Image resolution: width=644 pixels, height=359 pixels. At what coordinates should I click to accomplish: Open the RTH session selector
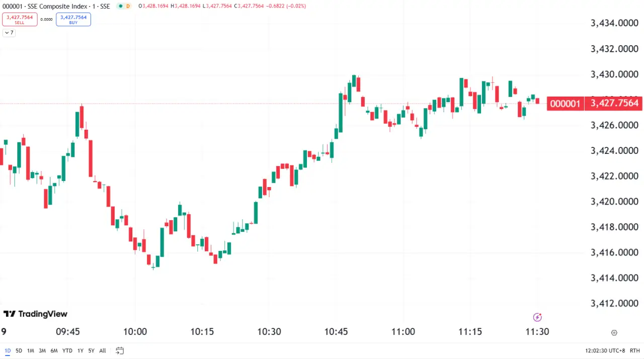(634, 350)
